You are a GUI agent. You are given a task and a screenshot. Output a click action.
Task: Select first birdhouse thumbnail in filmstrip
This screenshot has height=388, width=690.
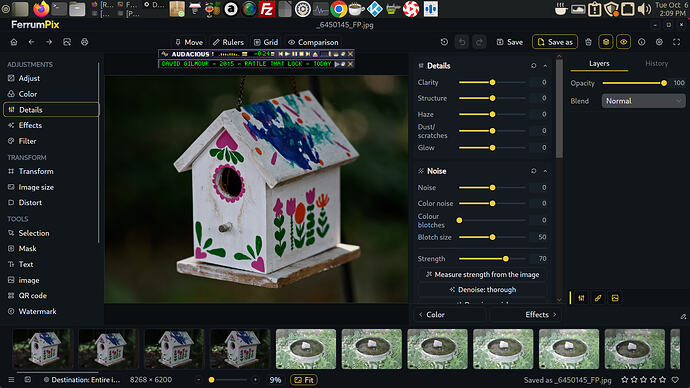43,349
